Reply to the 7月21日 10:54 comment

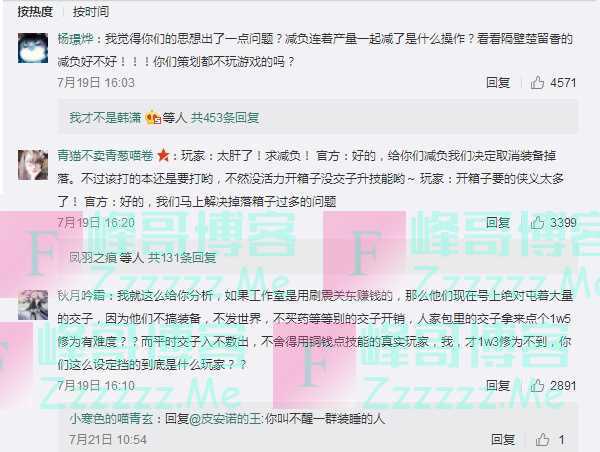(503, 439)
